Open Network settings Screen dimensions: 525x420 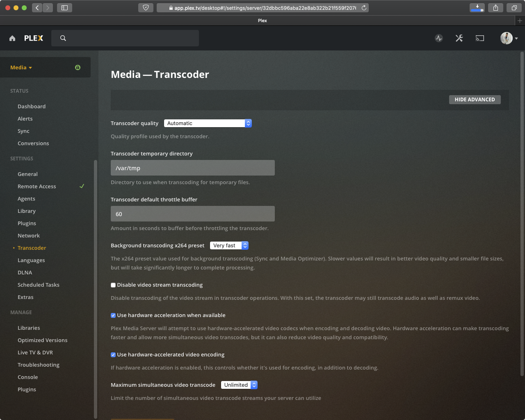(x=29, y=235)
